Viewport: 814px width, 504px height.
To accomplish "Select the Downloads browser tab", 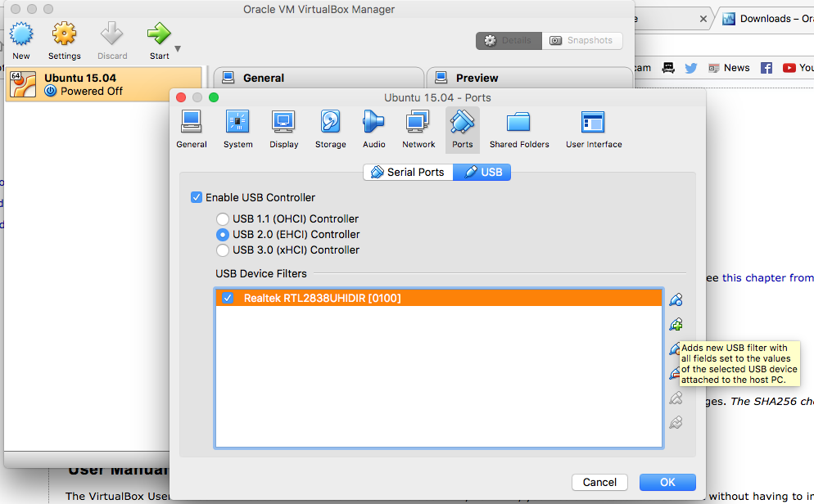I will pos(767,19).
